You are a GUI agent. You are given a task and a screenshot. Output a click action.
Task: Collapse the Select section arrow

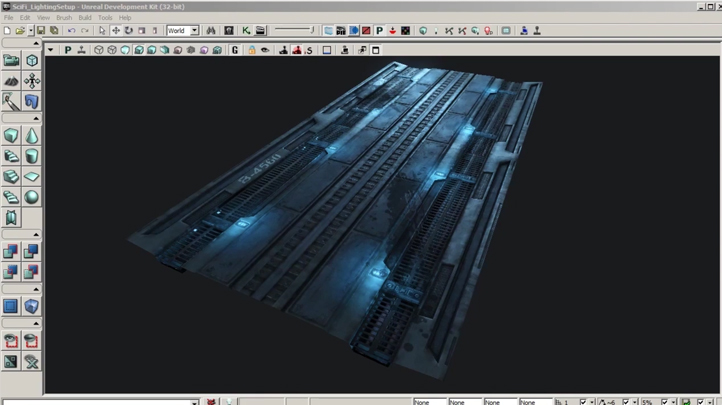coord(36,323)
